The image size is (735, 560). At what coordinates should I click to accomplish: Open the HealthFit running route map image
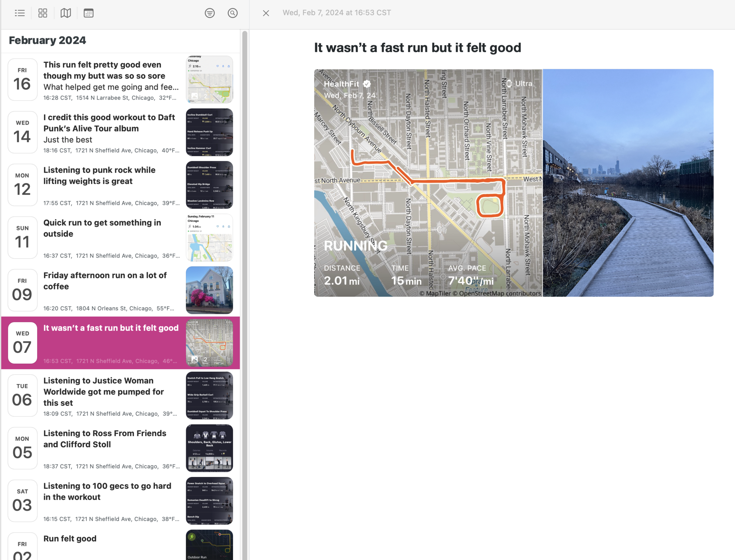[428, 183]
